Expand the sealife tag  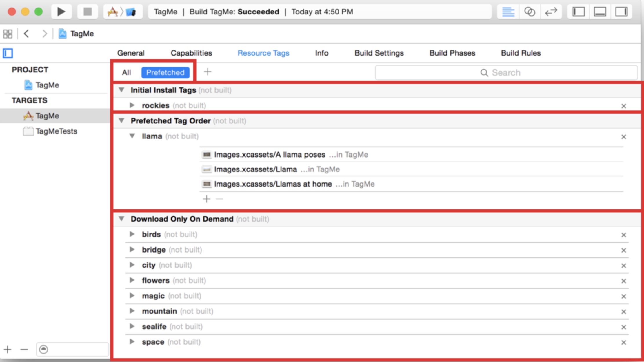[132, 326]
